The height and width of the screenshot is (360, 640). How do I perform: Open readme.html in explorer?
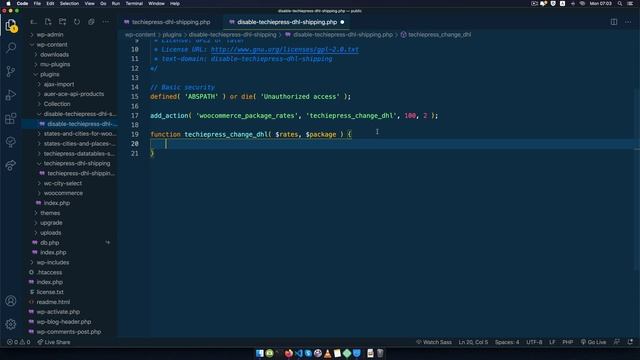53,302
